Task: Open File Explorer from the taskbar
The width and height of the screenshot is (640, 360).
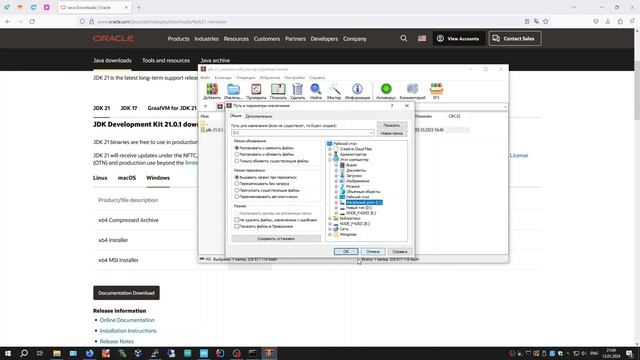Action: tap(57, 353)
